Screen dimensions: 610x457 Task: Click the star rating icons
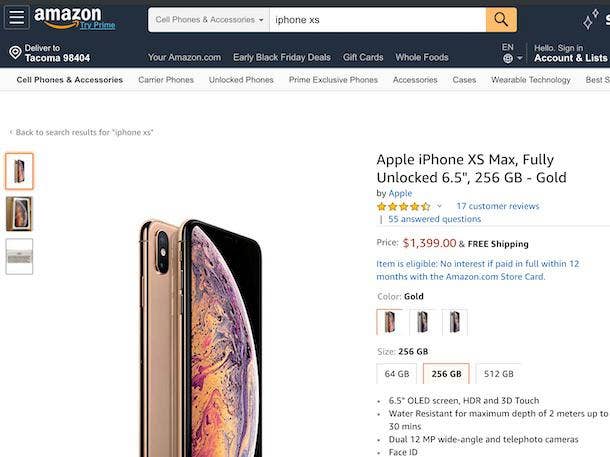coord(404,206)
